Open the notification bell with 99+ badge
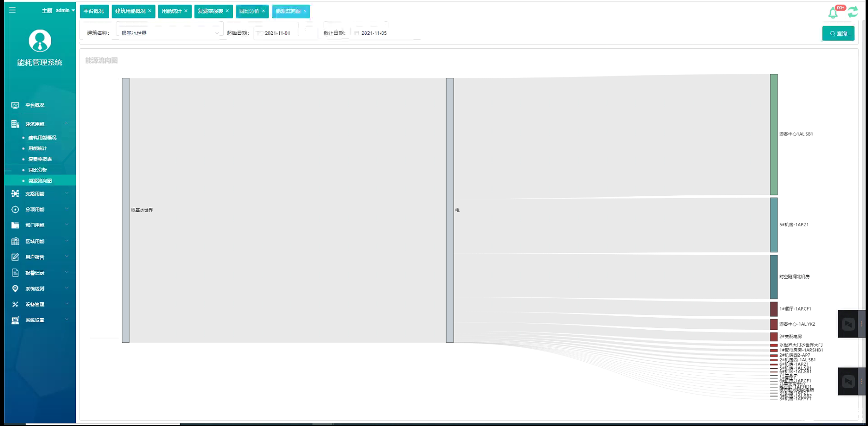Screen dimensions: 868x426 (x=833, y=13)
